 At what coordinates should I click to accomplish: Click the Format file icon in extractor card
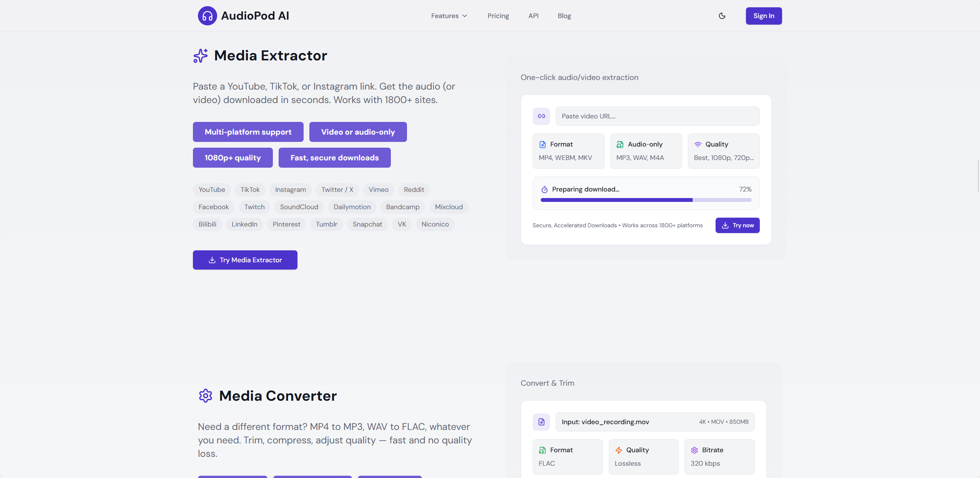[543, 145]
